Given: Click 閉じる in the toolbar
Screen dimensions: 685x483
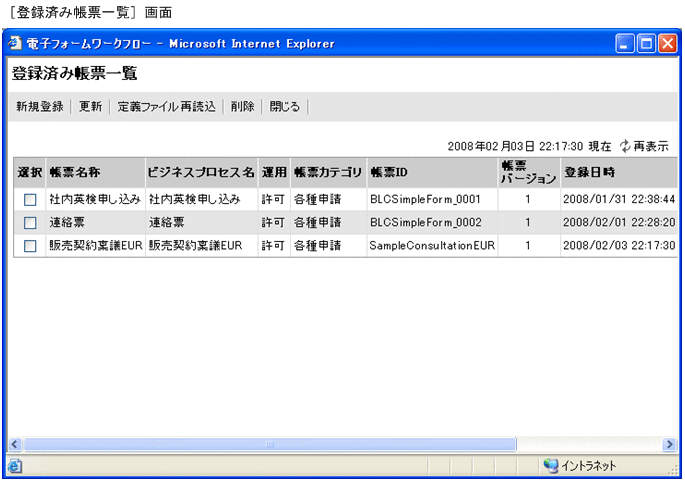Looking at the screenshot, I should click(x=285, y=107).
